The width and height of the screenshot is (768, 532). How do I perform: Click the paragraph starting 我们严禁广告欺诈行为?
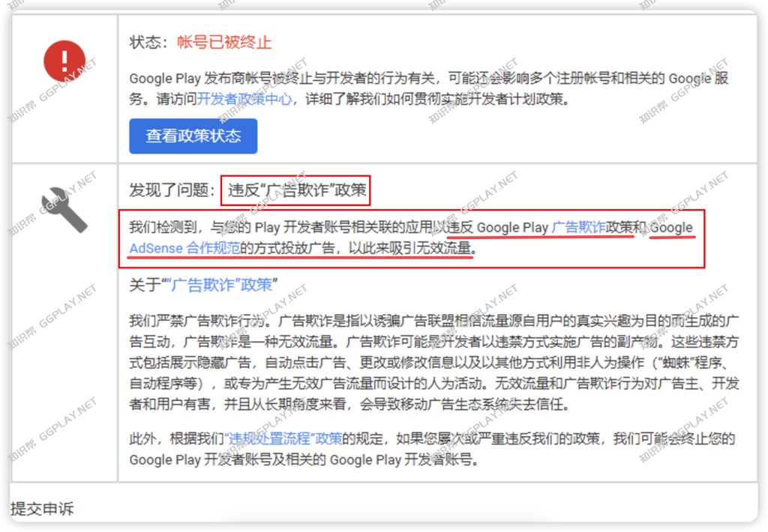coord(434,363)
